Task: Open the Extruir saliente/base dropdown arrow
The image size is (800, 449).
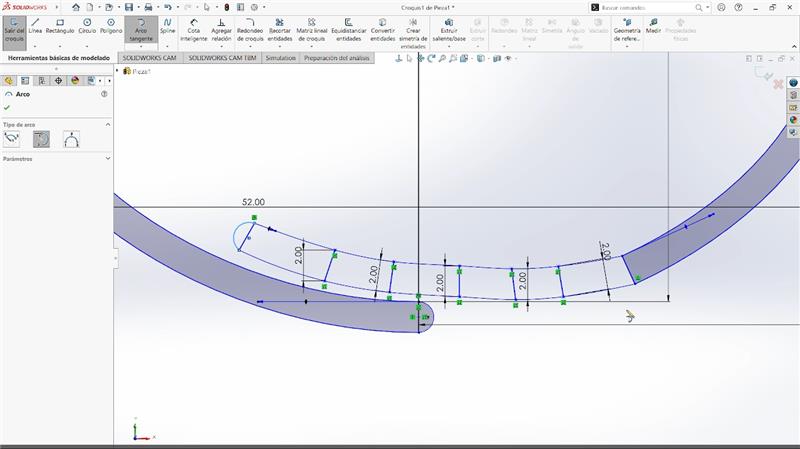Action: (449, 46)
